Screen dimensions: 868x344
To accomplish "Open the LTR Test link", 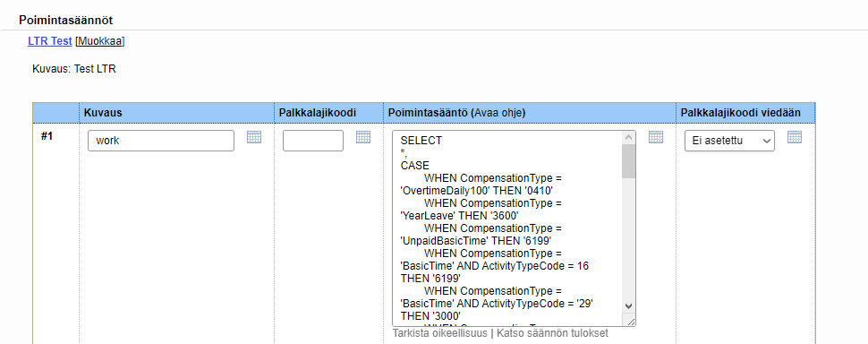I will tap(50, 41).
